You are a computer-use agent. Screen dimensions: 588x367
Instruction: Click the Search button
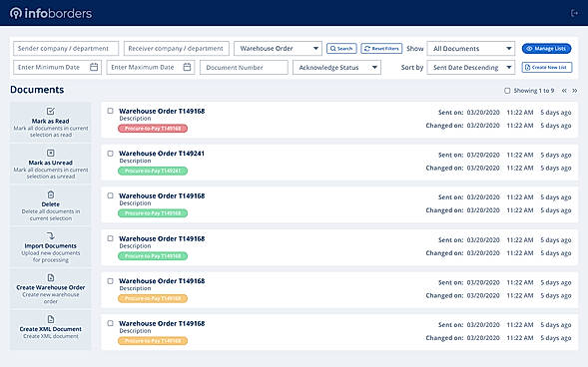click(x=341, y=48)
